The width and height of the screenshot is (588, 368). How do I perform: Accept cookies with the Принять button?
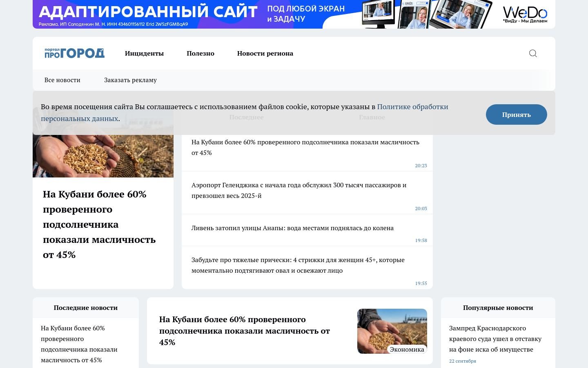pos(517,114)
